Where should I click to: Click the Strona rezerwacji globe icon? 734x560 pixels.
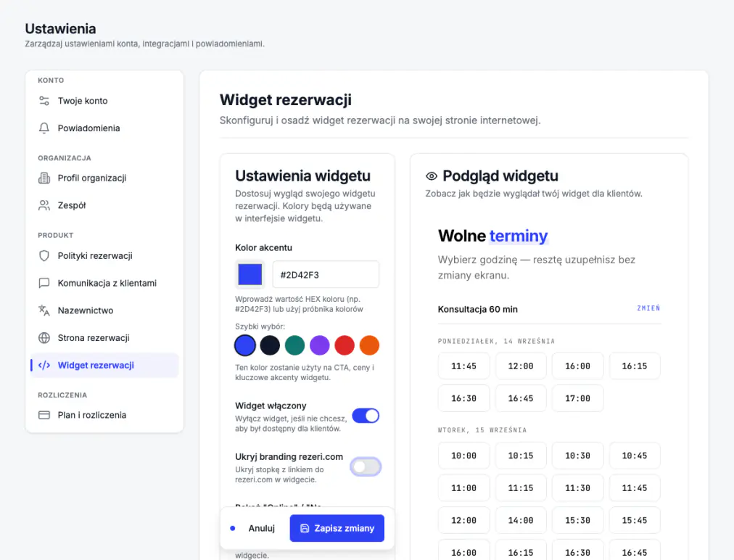coord(44,337)
